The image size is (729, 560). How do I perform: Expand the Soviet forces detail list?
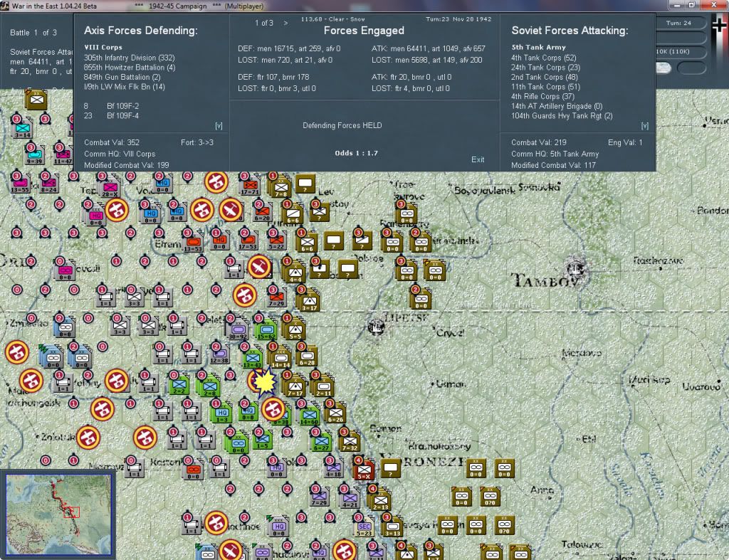click(645, 126)
